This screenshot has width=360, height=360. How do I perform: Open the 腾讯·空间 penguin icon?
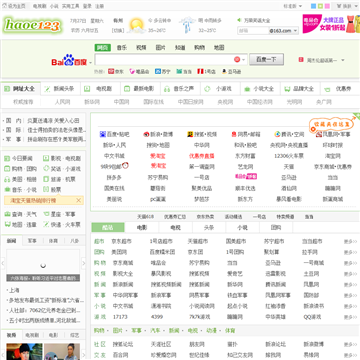[277, 134]
